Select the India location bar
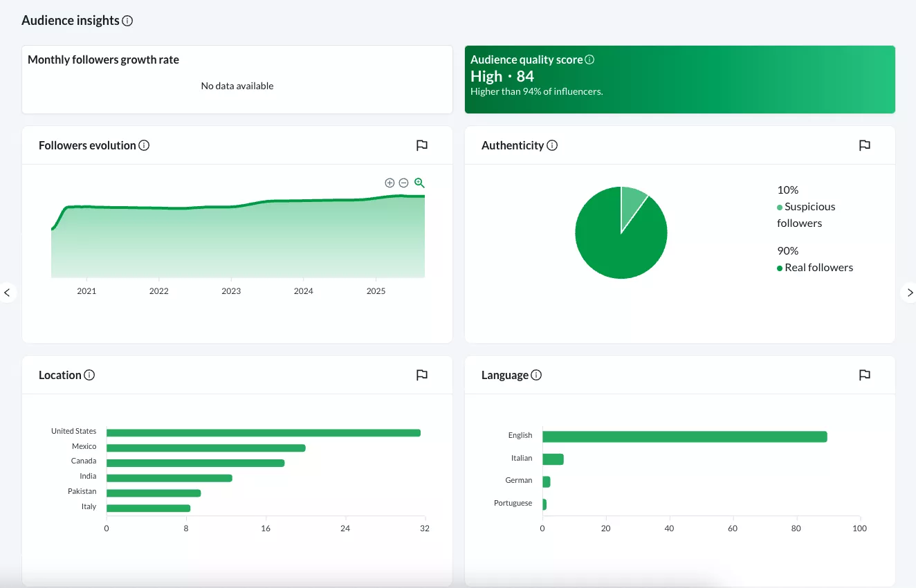Viewport: 916px width, 588px height. click(170, 478)
